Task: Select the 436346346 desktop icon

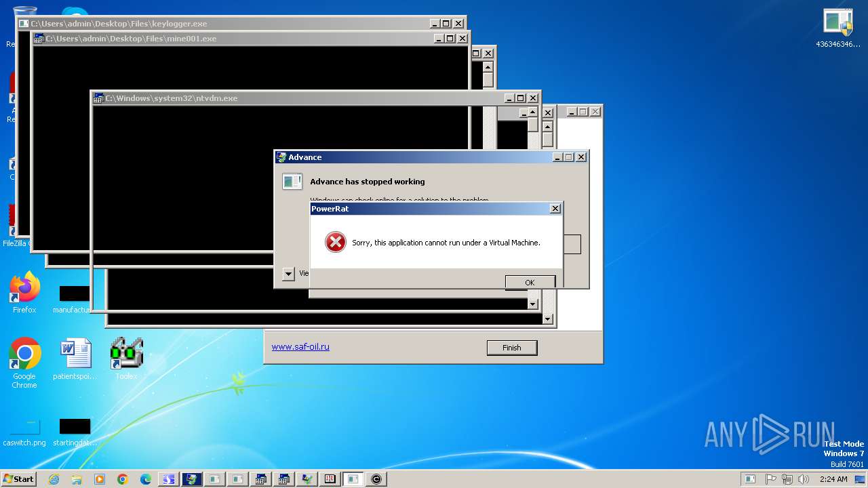Action: pyautogui.click(x=838, y=28)
